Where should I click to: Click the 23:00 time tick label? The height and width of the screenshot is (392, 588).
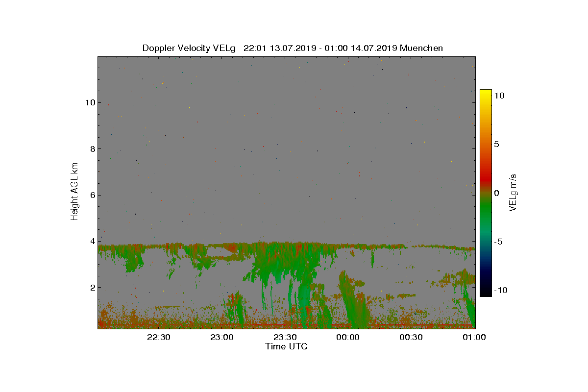[x=222, y=337]
